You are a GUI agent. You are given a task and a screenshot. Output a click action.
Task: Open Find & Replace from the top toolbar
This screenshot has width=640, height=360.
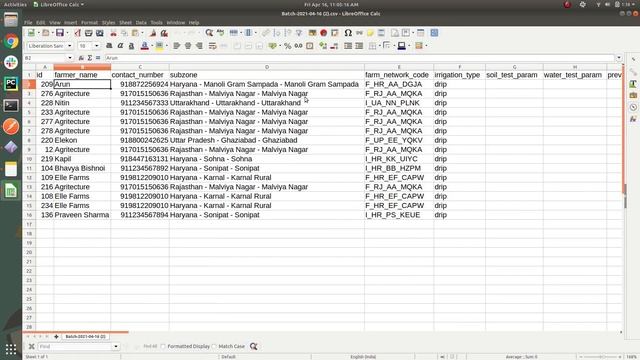(x=209, y=33)
